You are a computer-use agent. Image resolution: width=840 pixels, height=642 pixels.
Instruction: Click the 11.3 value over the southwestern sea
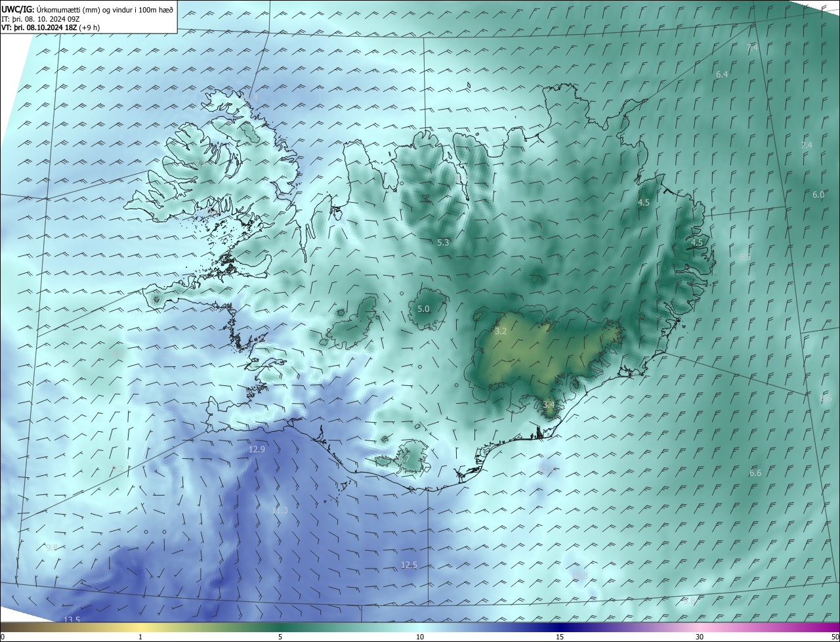pos(280,510)
